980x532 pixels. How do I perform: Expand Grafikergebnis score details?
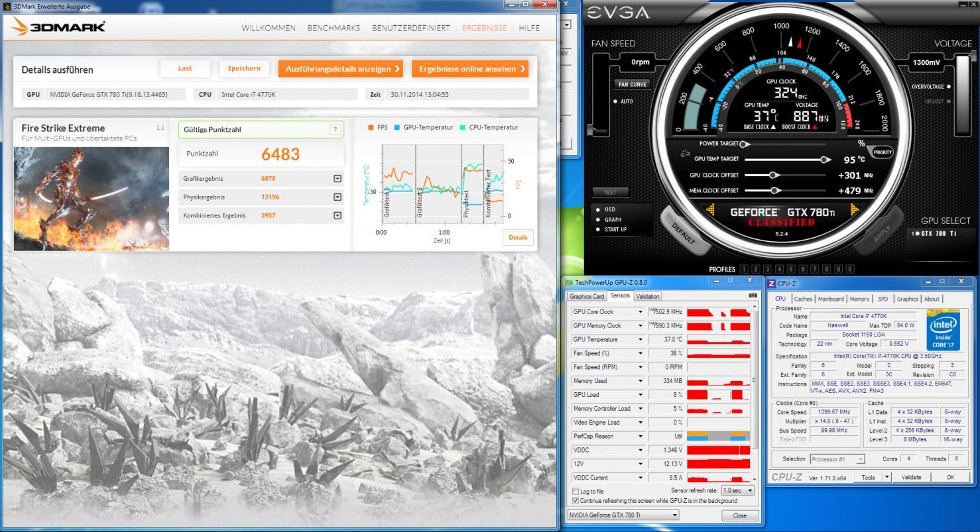337,178
